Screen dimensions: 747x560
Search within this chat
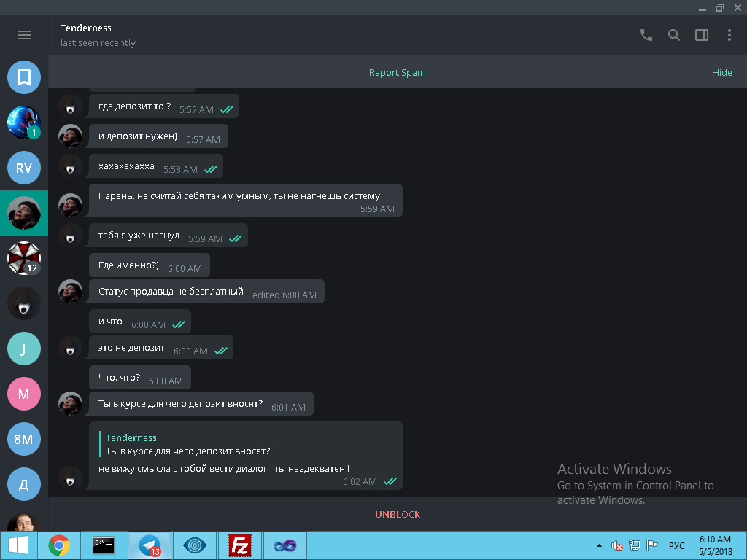674,35
